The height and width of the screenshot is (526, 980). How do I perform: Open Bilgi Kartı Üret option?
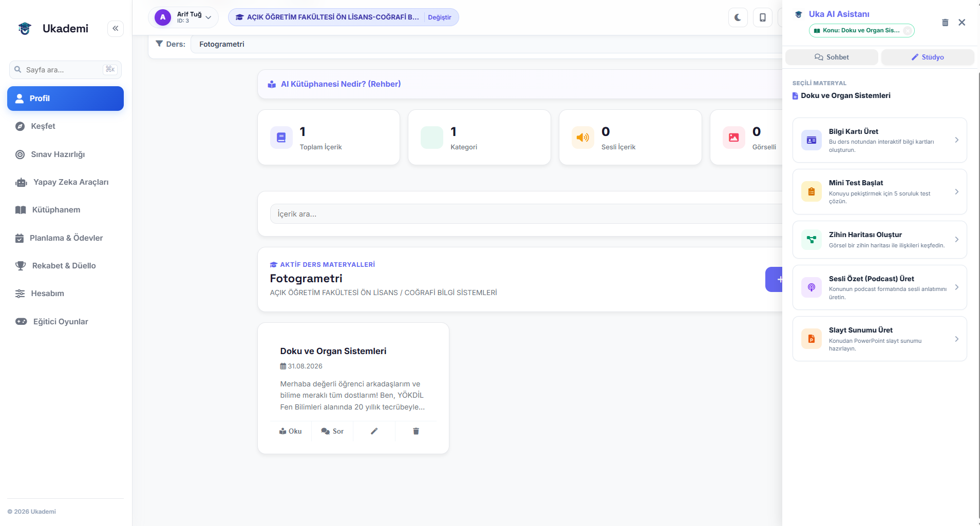tap(879, 140)
